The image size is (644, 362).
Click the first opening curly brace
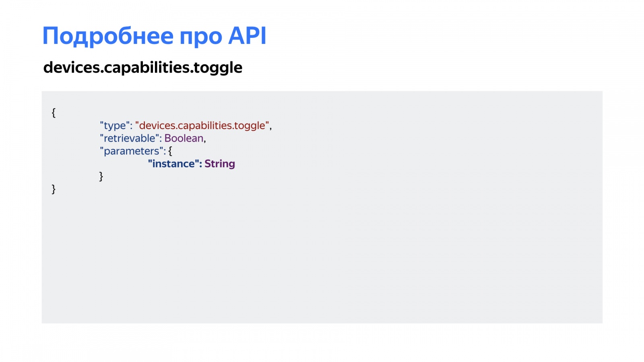(x=54, y=113)
